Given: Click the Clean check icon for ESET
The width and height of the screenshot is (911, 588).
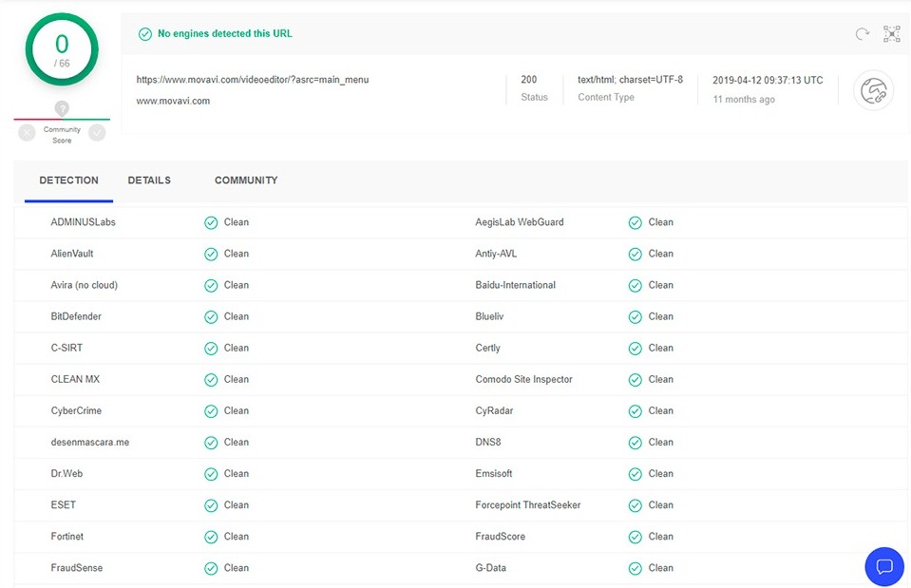Looking at the screenshot, I should (x=211, y=504).
